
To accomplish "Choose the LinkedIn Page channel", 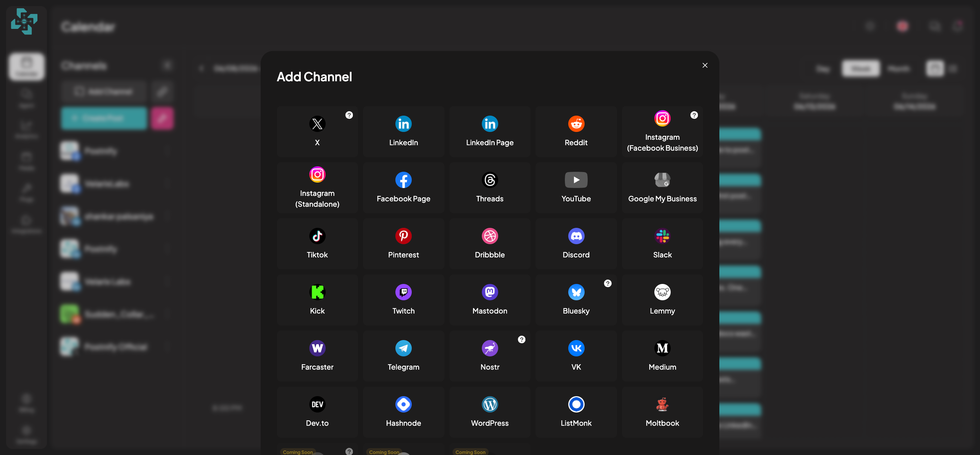I will point(490,131).
